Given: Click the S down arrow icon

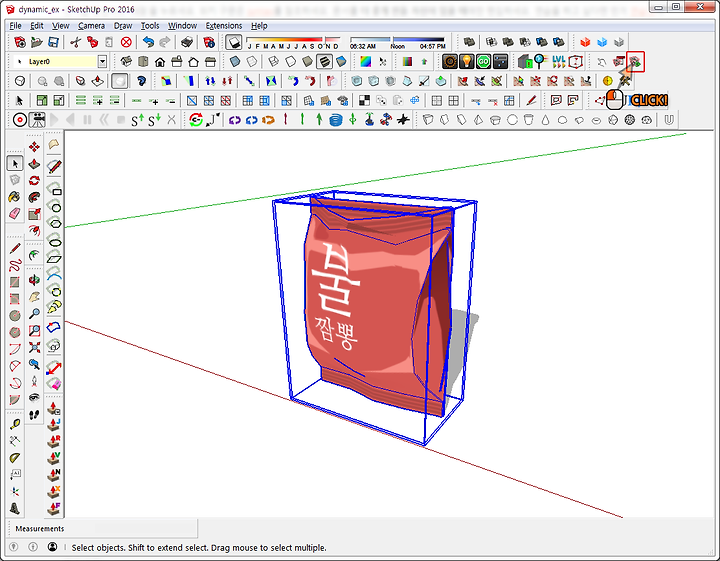Looking at the screenshot, I should [x=154, y=120].
